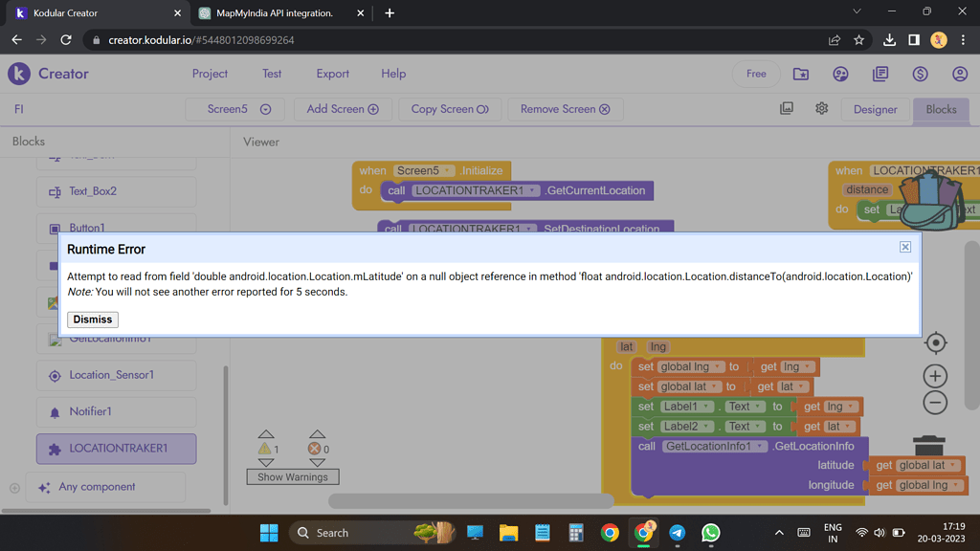Switch to MapMyIndia API integration browser tab

(275, 13)
